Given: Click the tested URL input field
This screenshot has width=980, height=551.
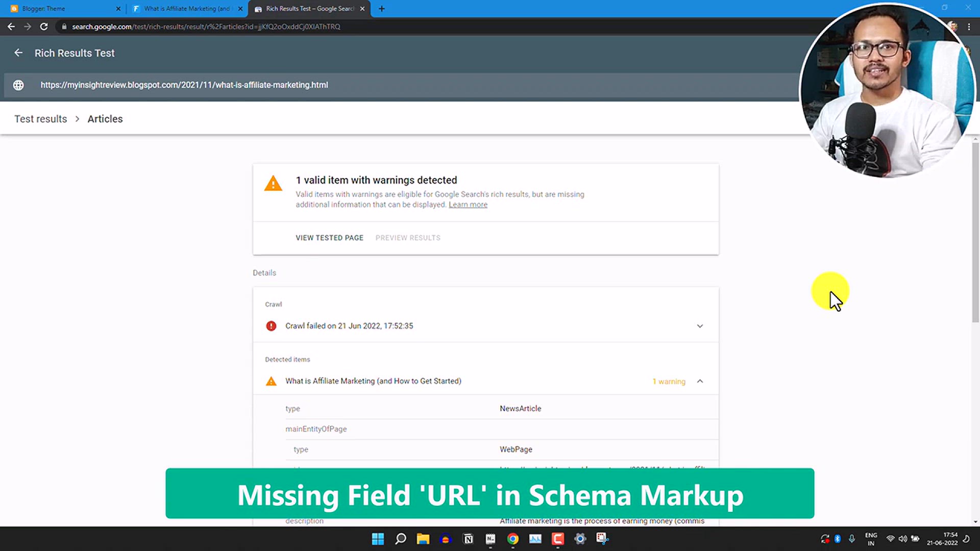Looking at the screenshot, I should point(403,85).
